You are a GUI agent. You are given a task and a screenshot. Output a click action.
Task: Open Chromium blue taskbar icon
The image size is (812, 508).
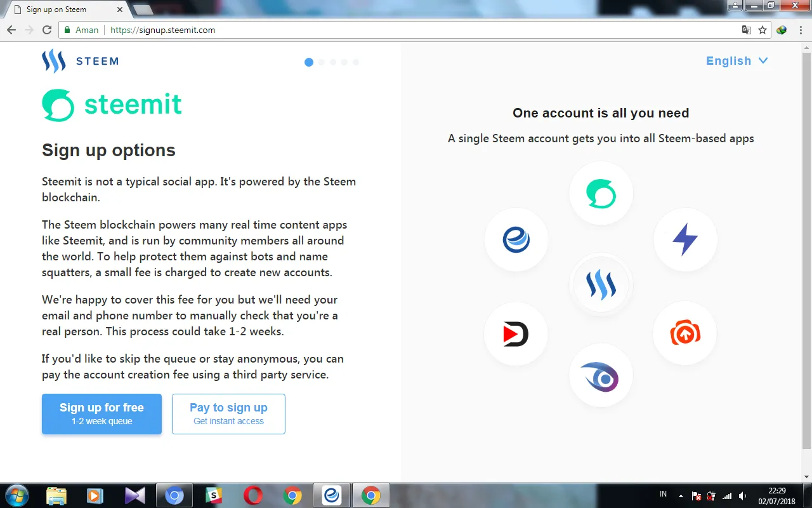tap(174, 495)
